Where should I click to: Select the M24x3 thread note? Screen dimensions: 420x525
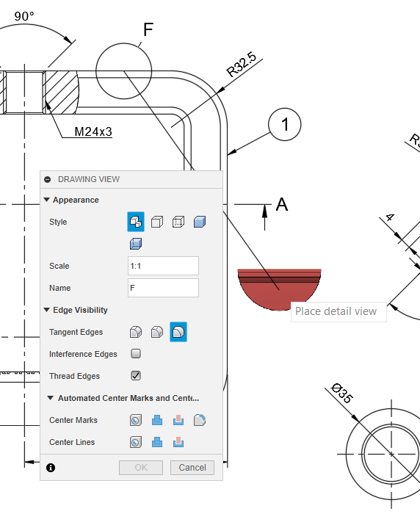(x=93, y=131)
